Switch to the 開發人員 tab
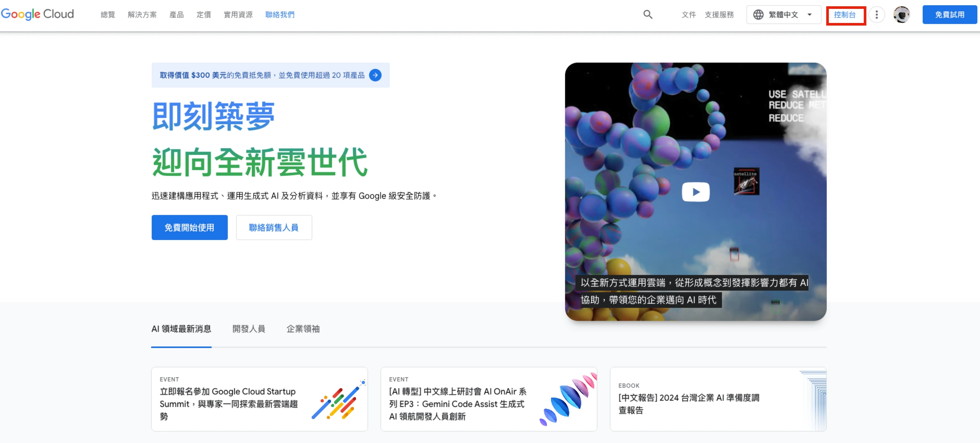Screen dimensions: 980x443 [x=248, y=329]
